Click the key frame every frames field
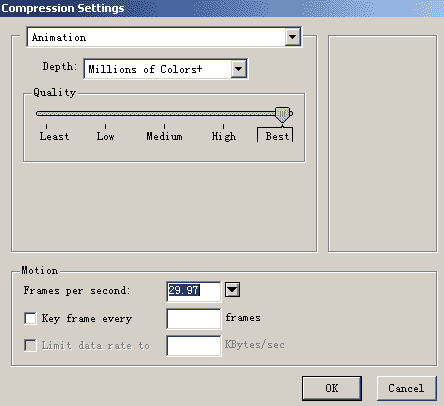 coord(194,319)
